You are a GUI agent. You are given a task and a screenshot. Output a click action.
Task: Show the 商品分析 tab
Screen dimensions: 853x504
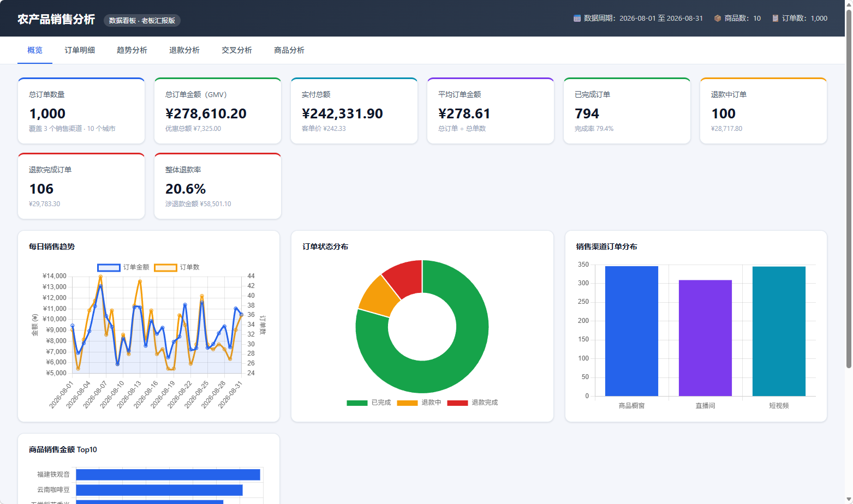point(289,50)
